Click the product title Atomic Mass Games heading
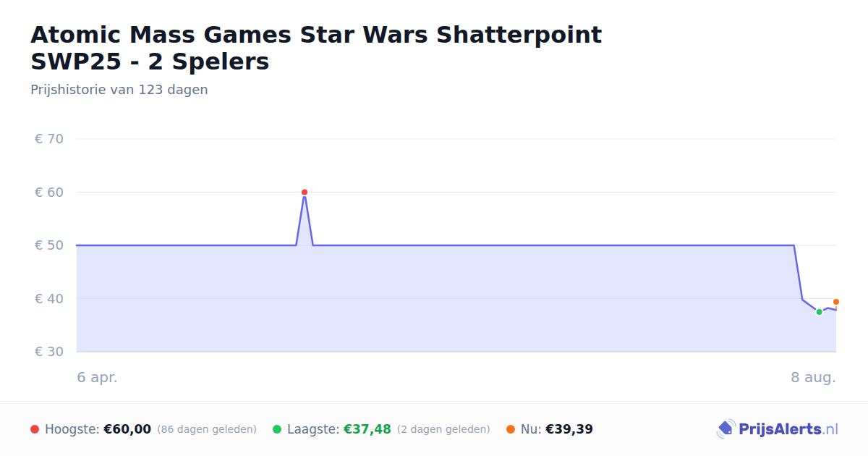868x456 pixels. coord(316,48)
